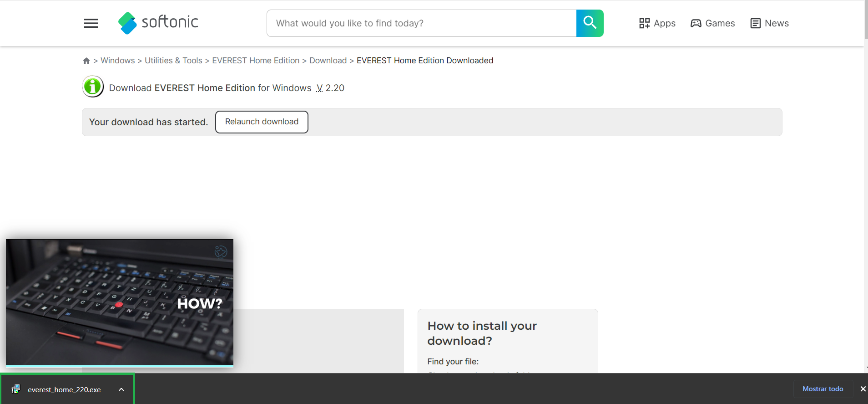Focus the search input field
This screenshot has width=868, height=404.
click(421, 23)
